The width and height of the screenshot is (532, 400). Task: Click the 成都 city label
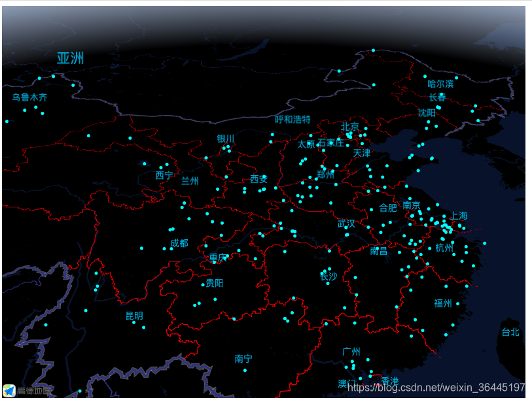tap(179, 243)
